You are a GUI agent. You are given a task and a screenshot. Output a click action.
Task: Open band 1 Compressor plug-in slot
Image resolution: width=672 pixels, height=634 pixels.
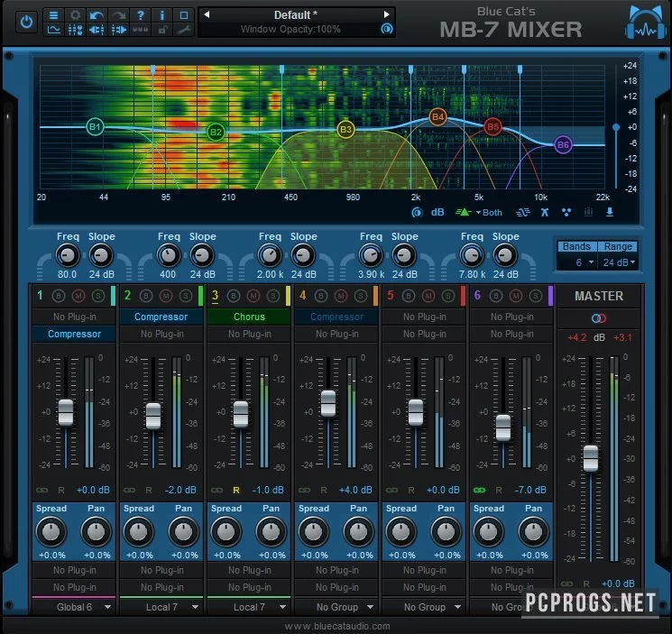pyautogui.click(x=74, y=334)
